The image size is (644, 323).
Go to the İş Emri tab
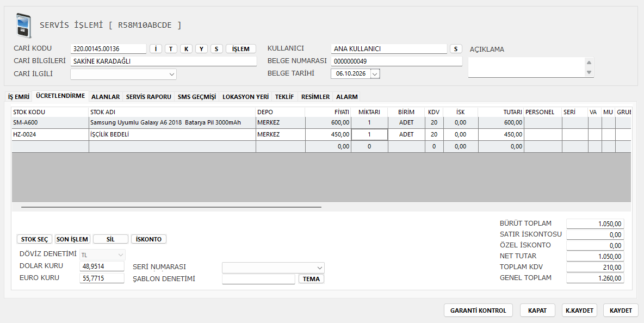19,97
